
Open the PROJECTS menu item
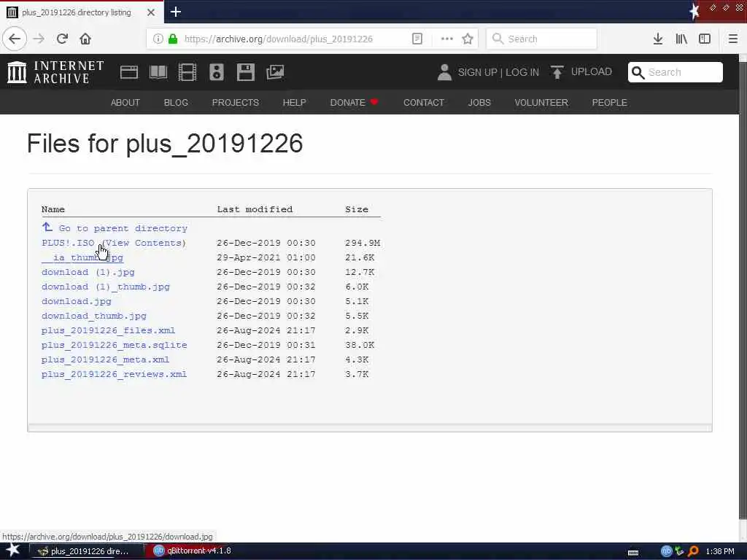pos(236,102)
